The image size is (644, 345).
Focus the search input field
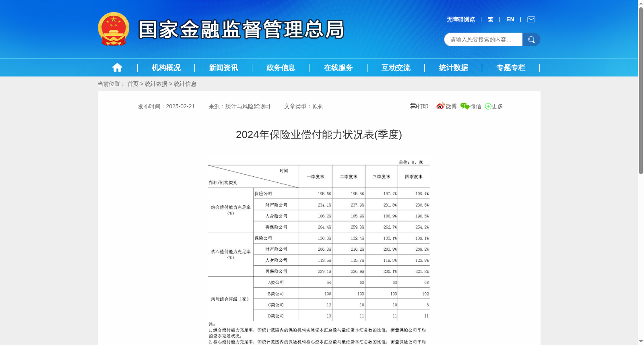483,39
